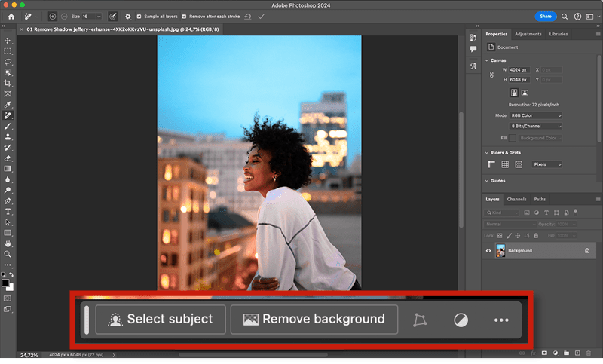The image size is (603, 364).
Task: Switch to the Channels tab
Action: pos(516,199)
